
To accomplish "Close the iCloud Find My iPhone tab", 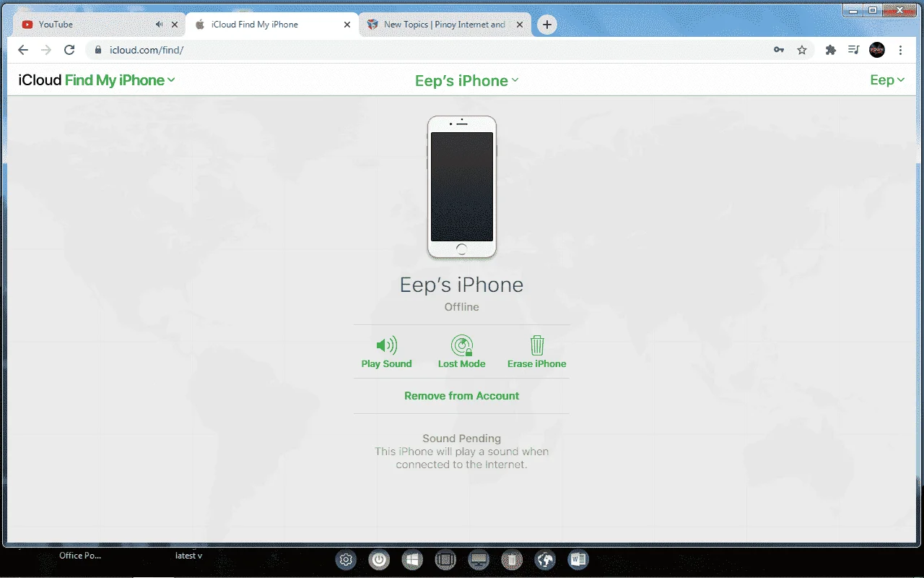I will coord(347,25).
